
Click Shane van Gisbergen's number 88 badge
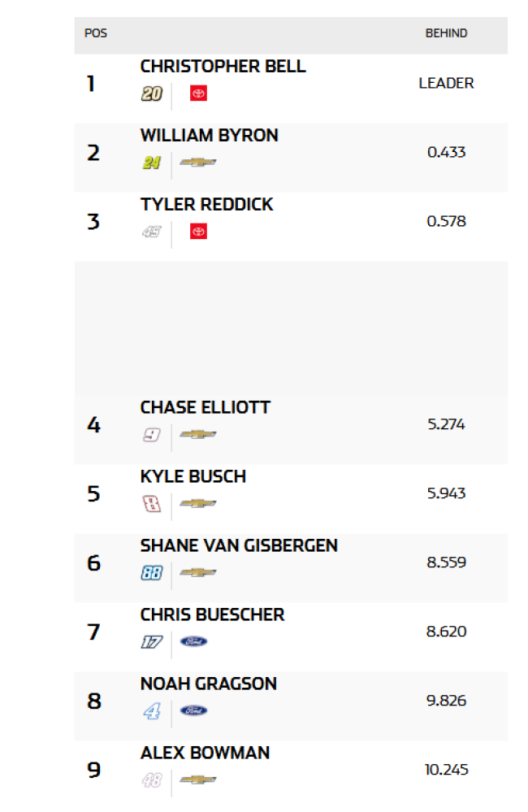point(152,573)
